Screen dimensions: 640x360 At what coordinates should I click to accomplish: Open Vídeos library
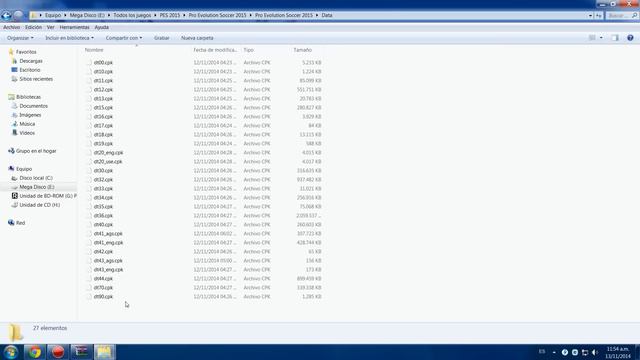pyautogui.click(x=27, y=133)
